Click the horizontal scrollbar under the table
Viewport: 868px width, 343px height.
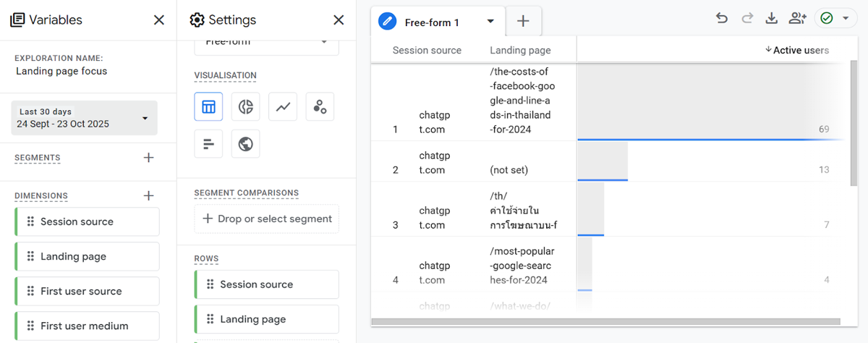(605, 322)
